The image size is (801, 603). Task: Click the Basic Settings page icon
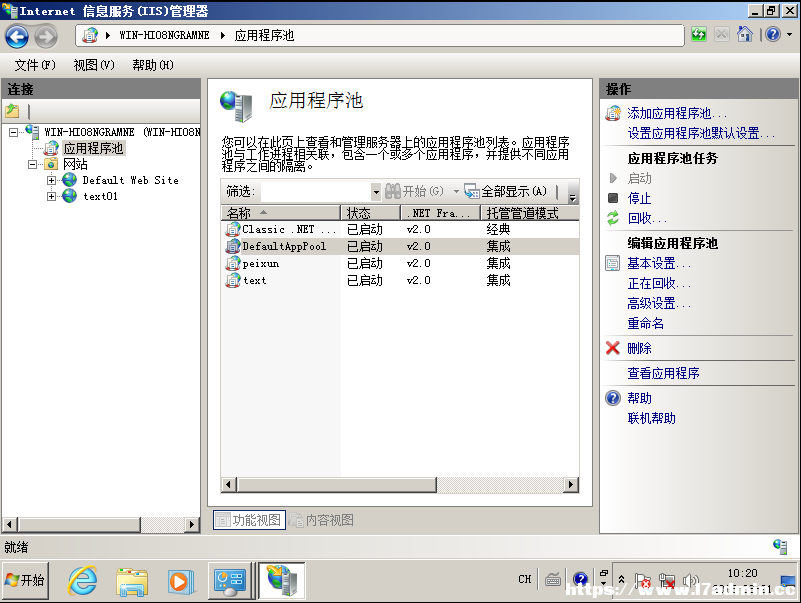pyautogui.click(x=612, y=263)
